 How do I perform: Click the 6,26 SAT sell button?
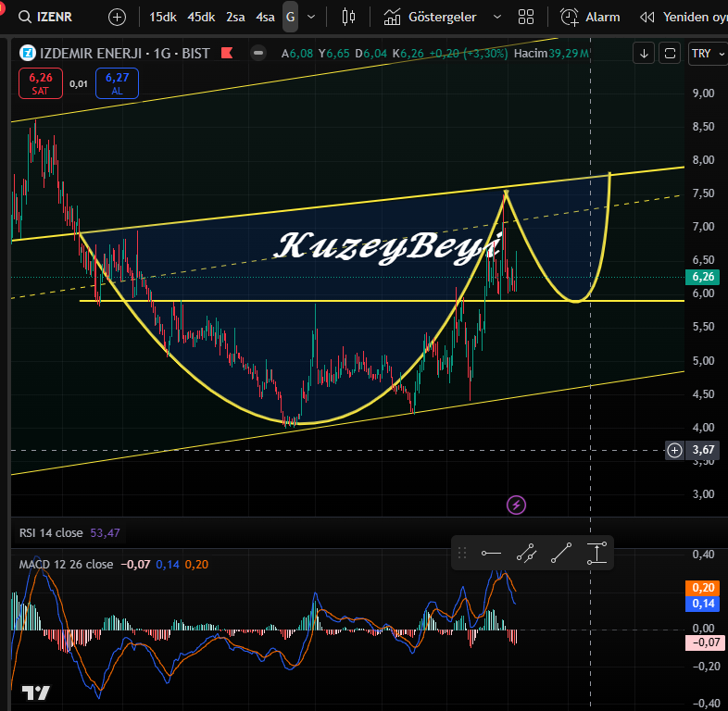tap(41, 83)
